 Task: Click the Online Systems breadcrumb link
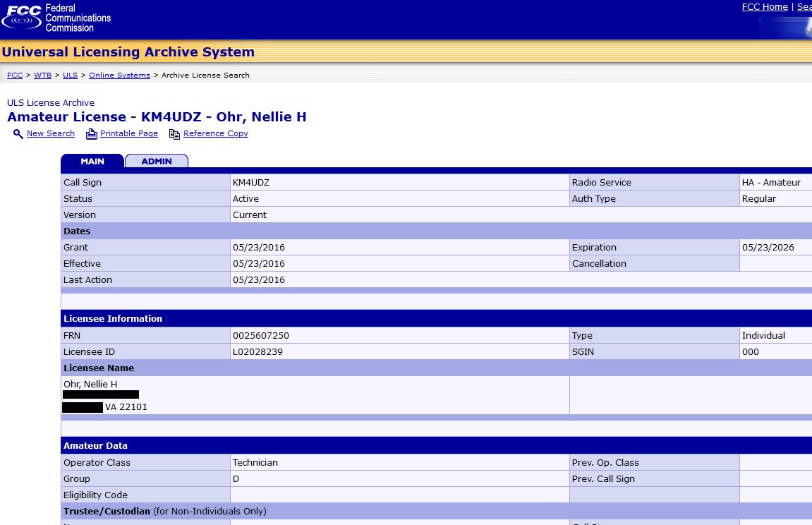(x=120, y=75)
